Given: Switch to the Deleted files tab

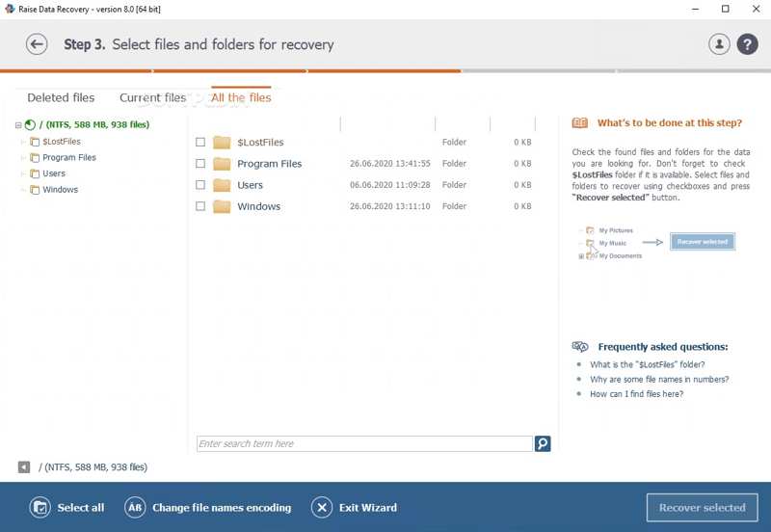Looking at the screenshot, I should [61, 98].
